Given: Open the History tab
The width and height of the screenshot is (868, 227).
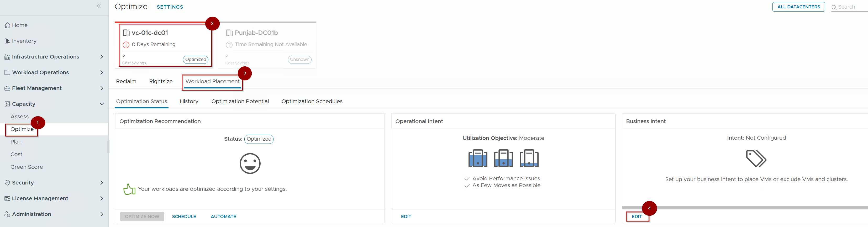Looking at the screenshot, I should pyautogui.click(x=189, y=101).
